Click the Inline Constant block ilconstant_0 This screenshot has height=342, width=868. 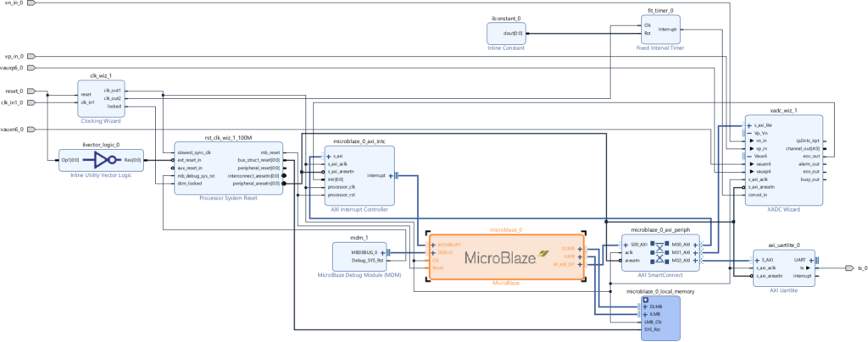[506, 33]
